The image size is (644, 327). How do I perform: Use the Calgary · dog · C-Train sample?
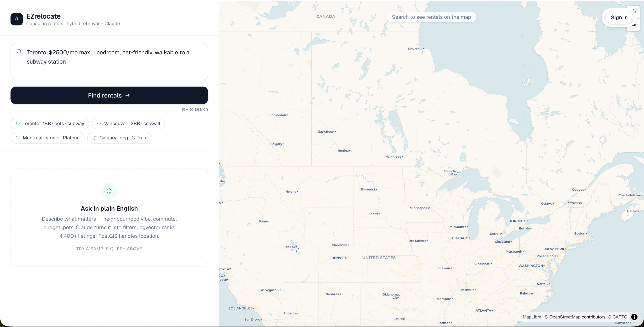(120, 138)
